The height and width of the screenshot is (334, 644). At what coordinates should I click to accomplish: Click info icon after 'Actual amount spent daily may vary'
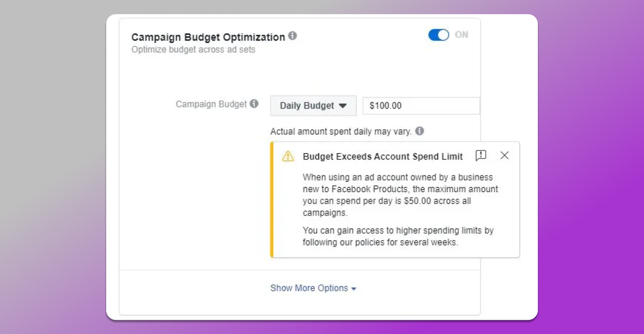point(420,131)
